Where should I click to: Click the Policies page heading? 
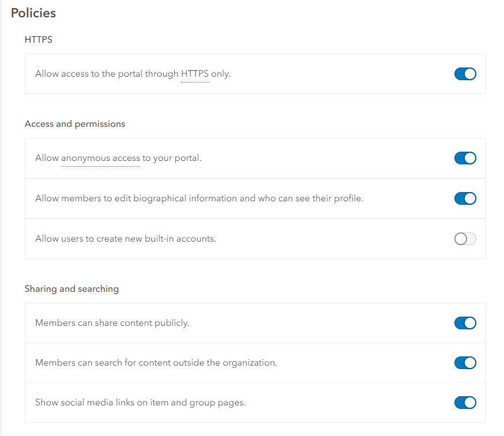pos(33,13)
